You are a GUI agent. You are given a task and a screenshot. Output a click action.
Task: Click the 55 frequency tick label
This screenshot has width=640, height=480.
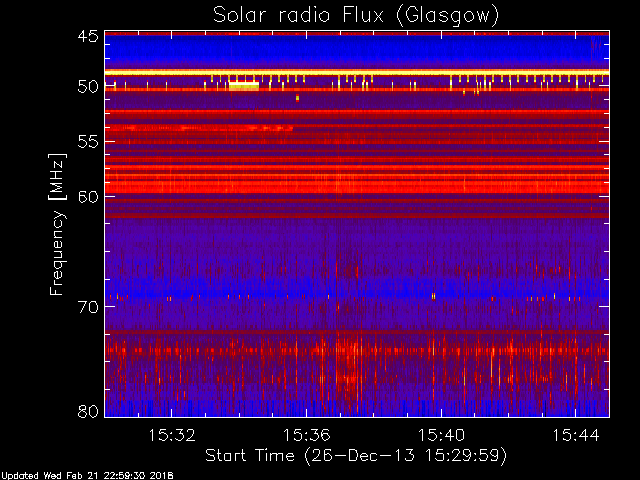point(88,142)
